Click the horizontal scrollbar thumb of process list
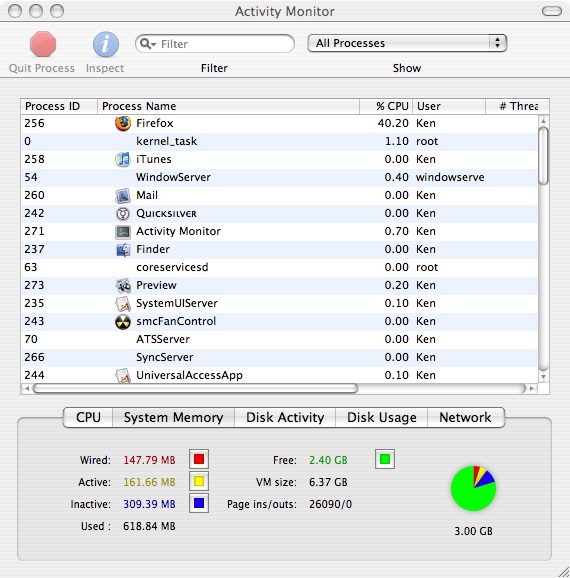 click(x=195, y=388)
